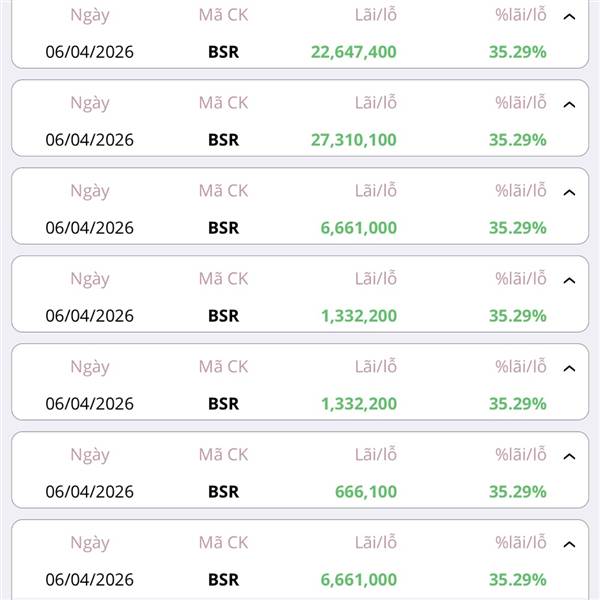Select the 666,100 profit value
Screen dimensions: 600x600
[366, 492]
